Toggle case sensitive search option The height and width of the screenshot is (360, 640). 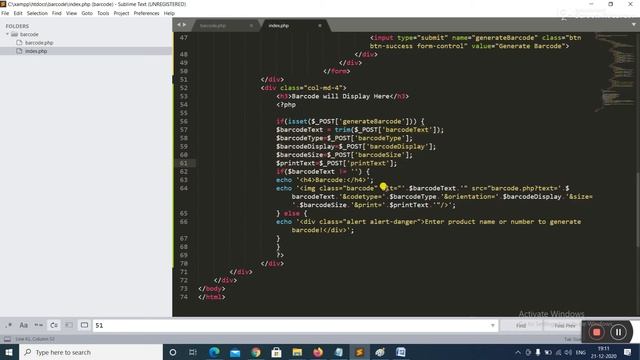click(x=24, y=325)
